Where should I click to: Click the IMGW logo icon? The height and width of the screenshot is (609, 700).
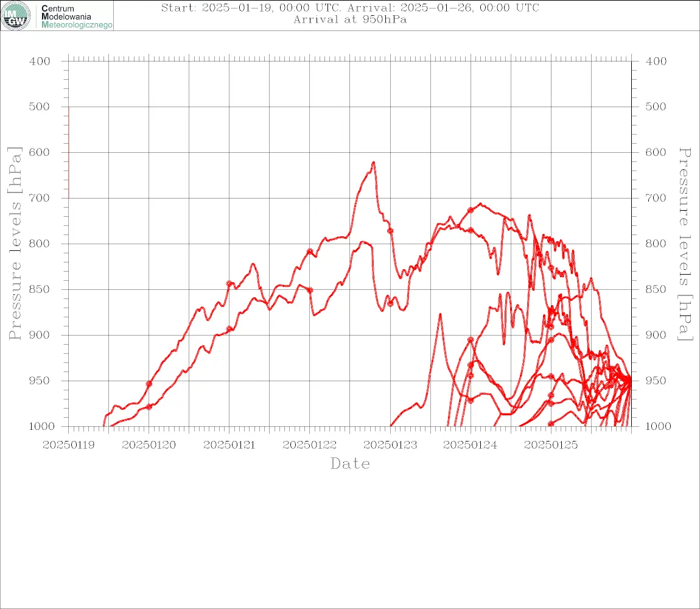(x=16, y=16)
